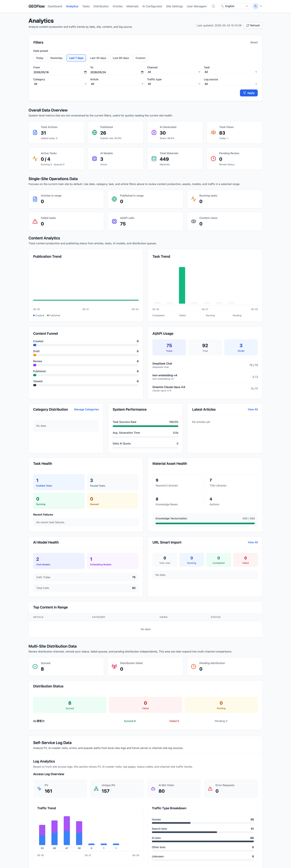
Task: Click the Unique IPs network icon
Action: pos(96,788)
